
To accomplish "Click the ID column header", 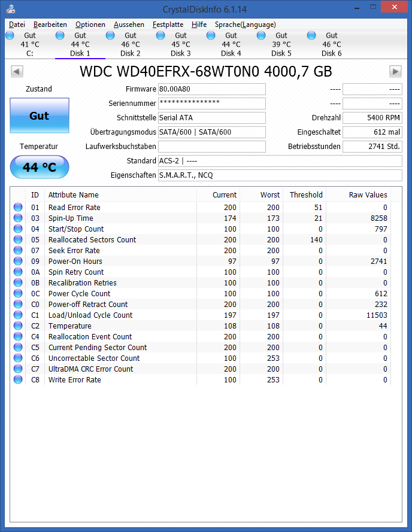I will (x=35, y=194).
